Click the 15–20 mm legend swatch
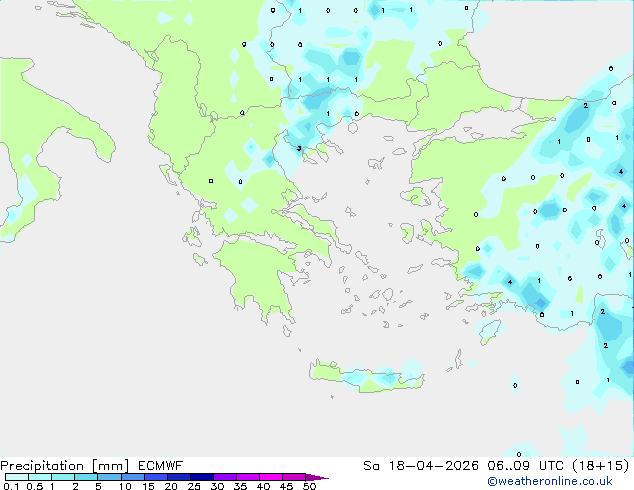The height and width of the screenshot is (490, 634). [155, 477]
